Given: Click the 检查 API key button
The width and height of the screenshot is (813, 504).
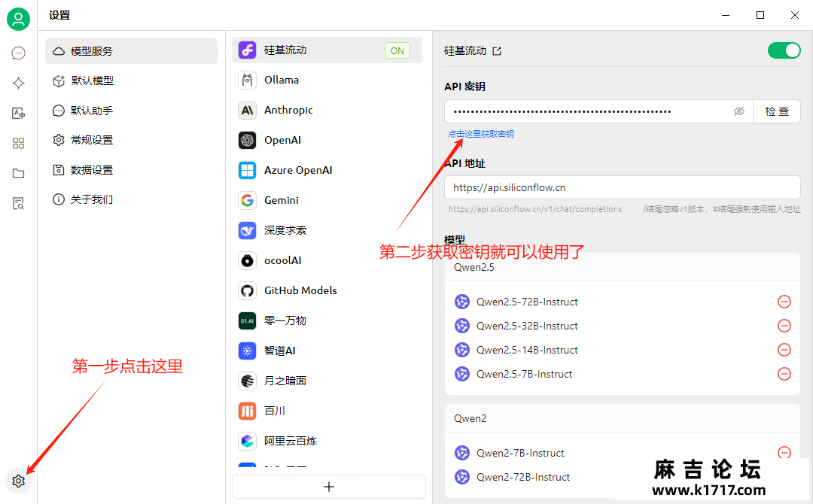Looking at the screenshot, I should pos(777,111).
